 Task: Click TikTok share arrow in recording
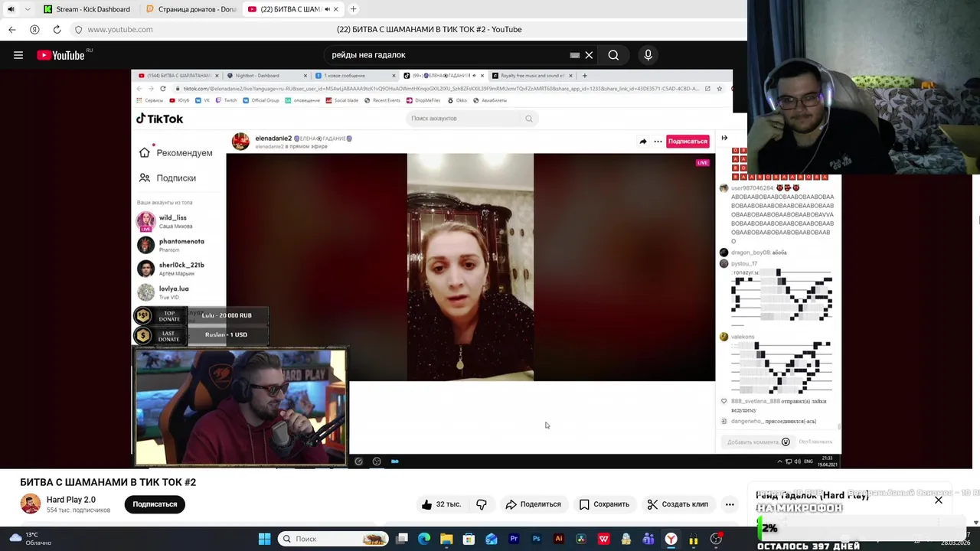pos(643,141)
